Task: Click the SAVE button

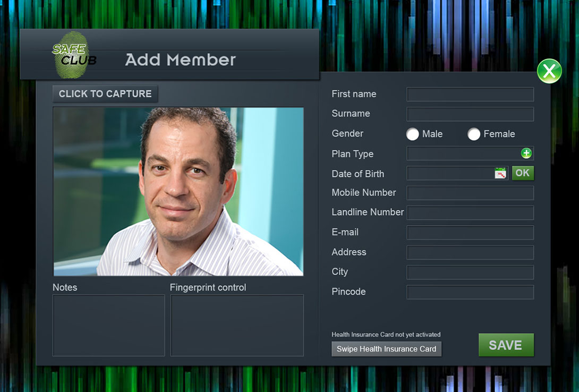Action: click(506, 345)
